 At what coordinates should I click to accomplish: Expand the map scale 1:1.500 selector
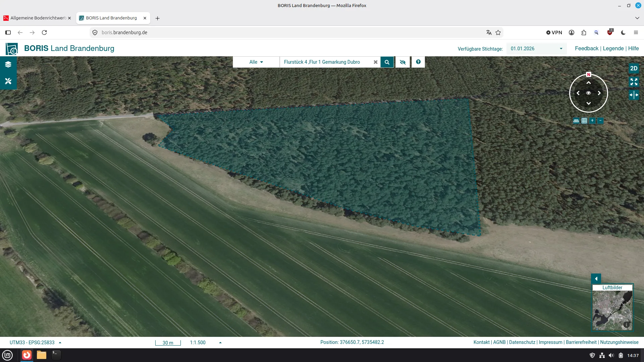point(206,343)
